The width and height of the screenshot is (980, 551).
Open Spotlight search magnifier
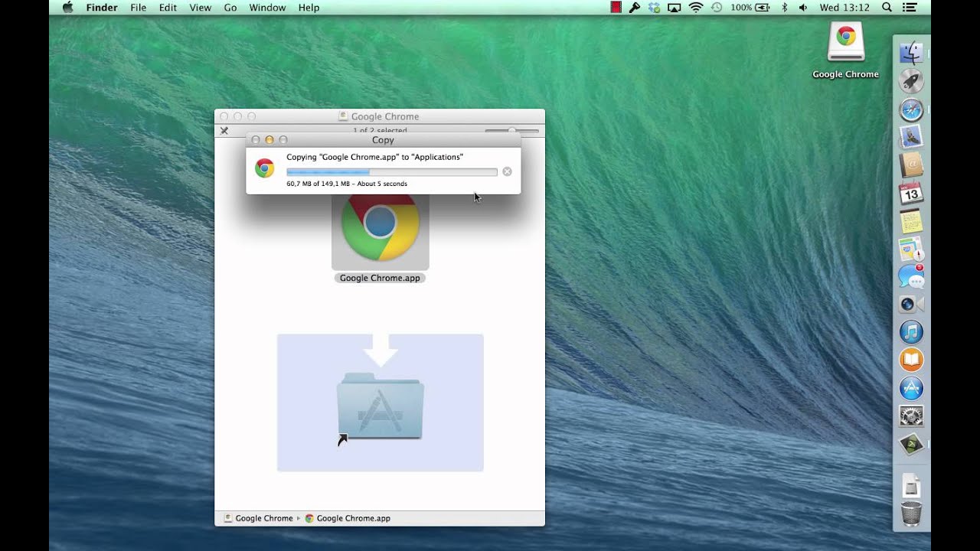pos(887,8)
